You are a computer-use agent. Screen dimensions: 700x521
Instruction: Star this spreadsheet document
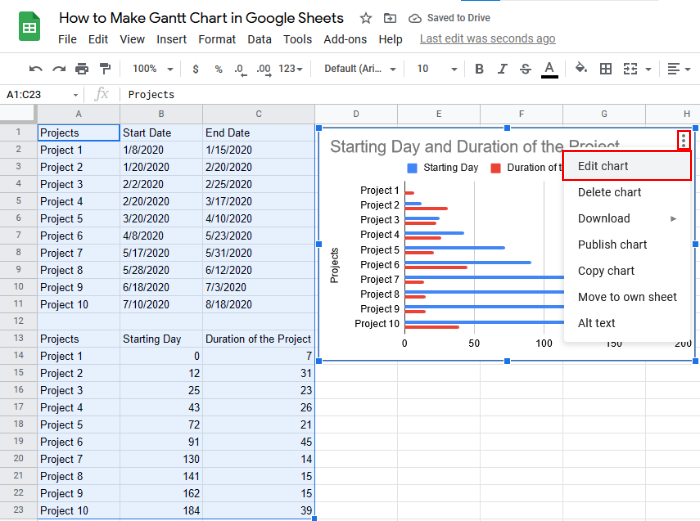point(366,18)
